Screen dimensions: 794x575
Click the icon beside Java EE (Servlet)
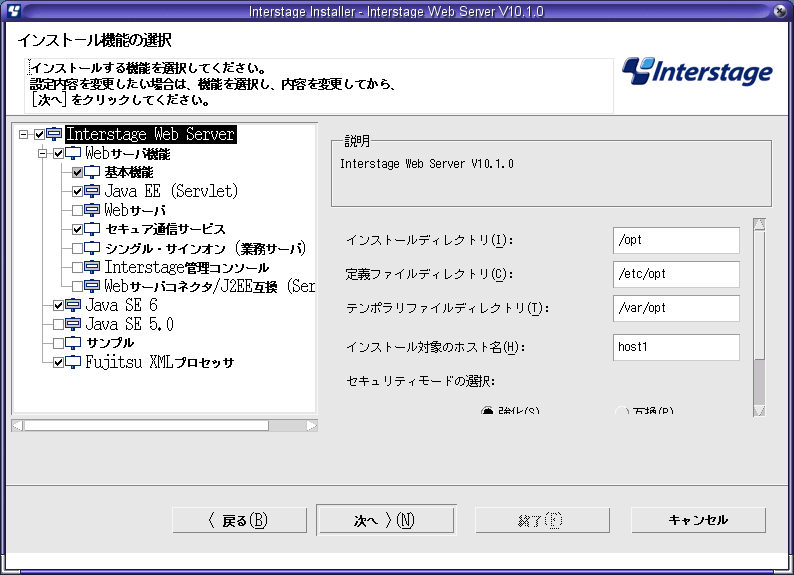92,191
